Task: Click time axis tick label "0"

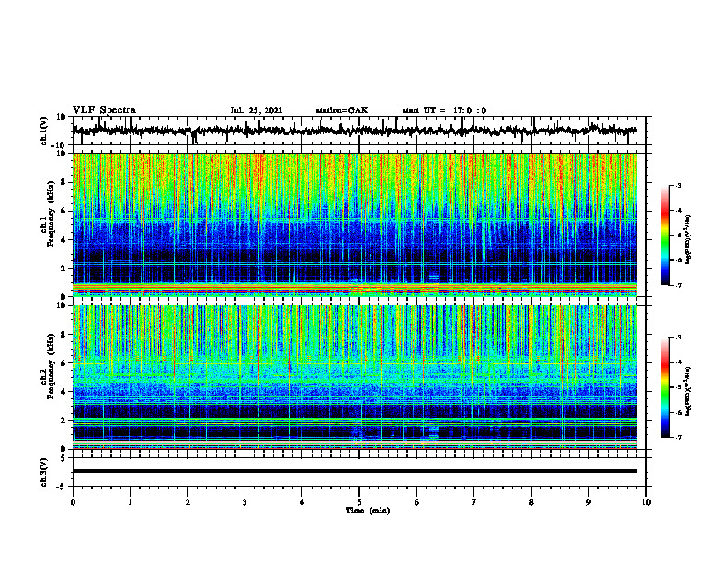Action: (x=73, y=502)
